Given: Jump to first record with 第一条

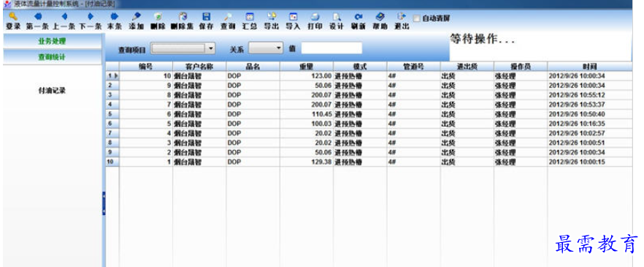Looking at the screenshot, I should point(37,16).
